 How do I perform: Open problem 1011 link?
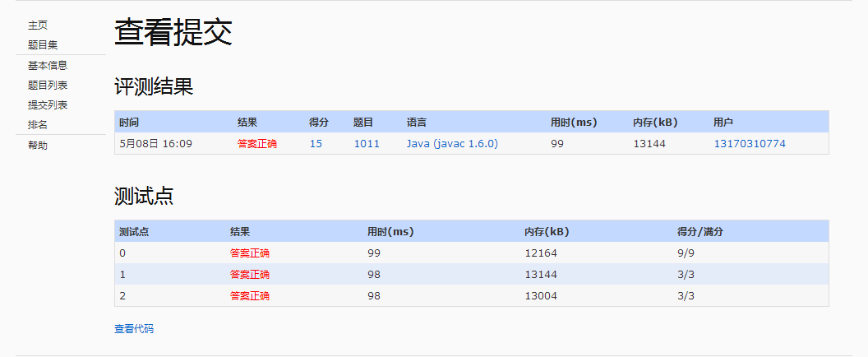point(367,144)
